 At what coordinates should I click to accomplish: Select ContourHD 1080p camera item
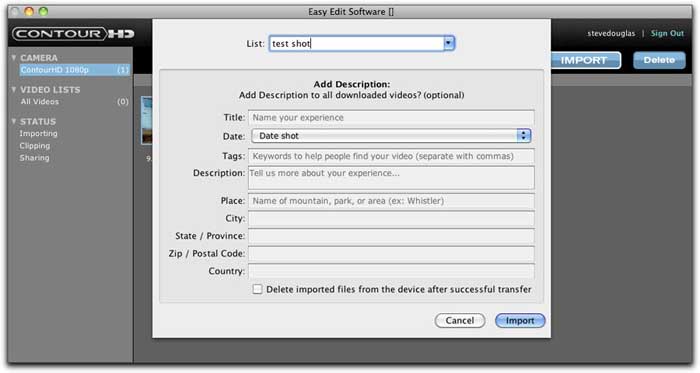pos(74,70)
